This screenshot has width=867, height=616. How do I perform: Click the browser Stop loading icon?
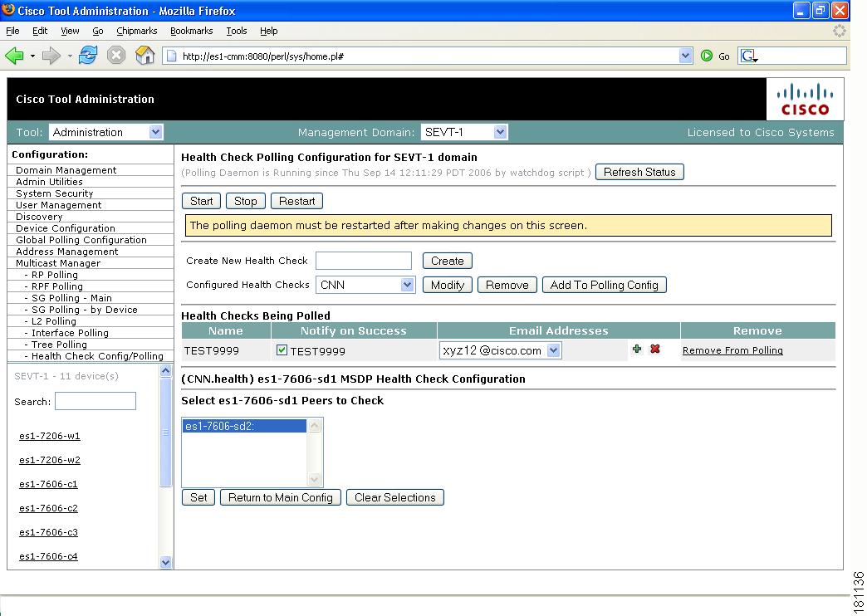coord(116,56)
